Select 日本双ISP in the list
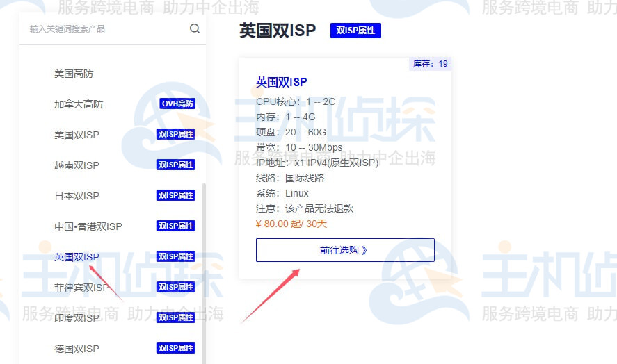Screen dimensions: 617x364 (77, 196)
